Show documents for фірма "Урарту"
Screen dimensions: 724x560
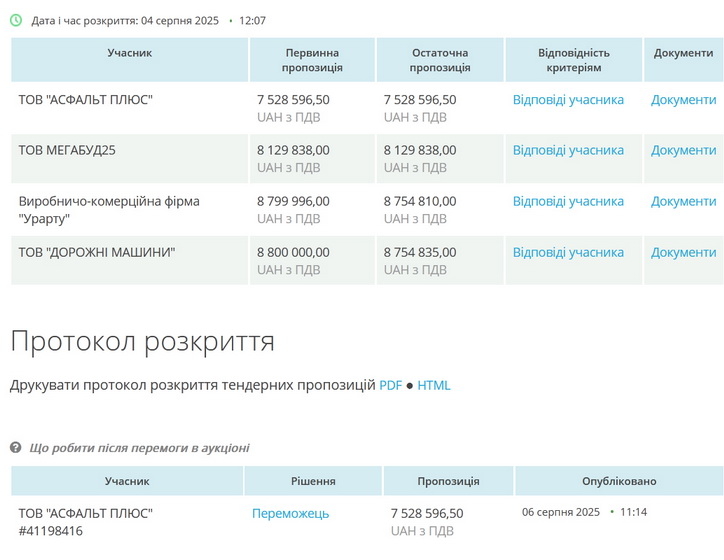683,202
